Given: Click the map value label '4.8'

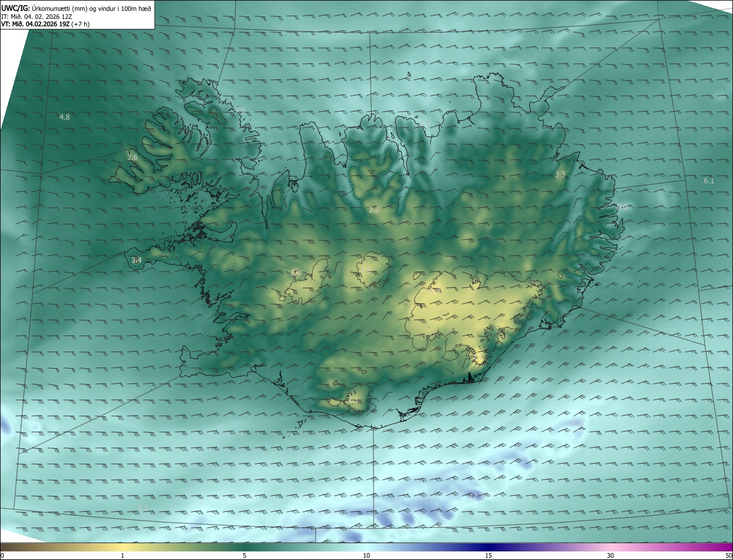Looking at the screenshot, I should click(65, 117).
